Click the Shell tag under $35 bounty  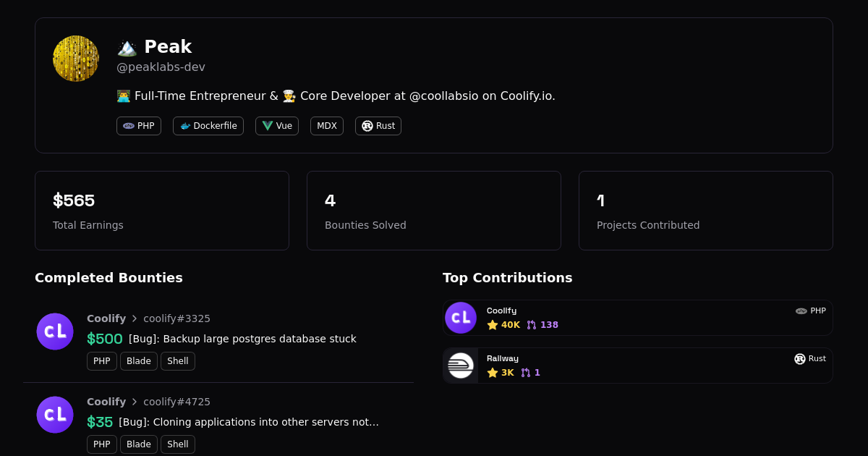178,444
